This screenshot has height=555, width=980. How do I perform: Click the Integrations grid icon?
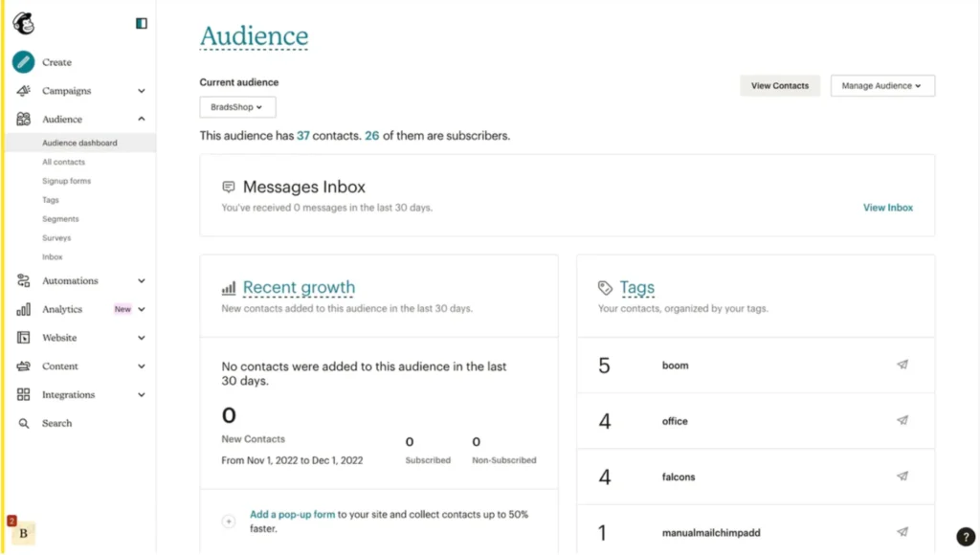click(21, 394)
